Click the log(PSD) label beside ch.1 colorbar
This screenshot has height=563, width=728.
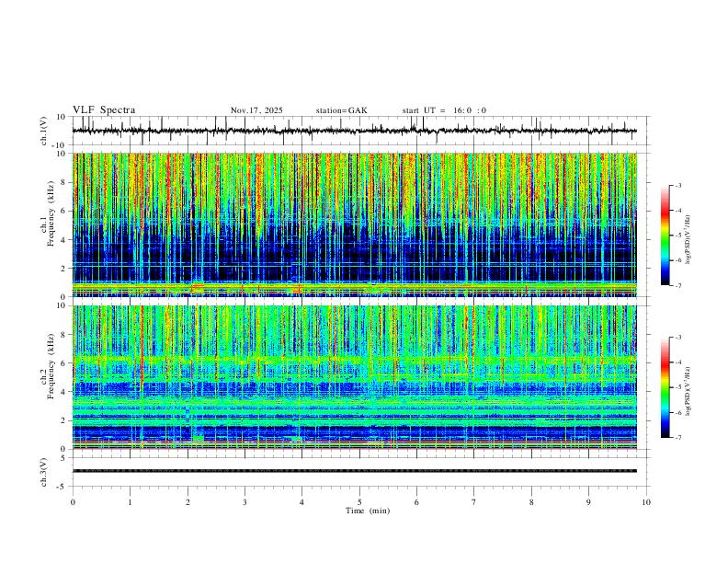coord(688,239)
